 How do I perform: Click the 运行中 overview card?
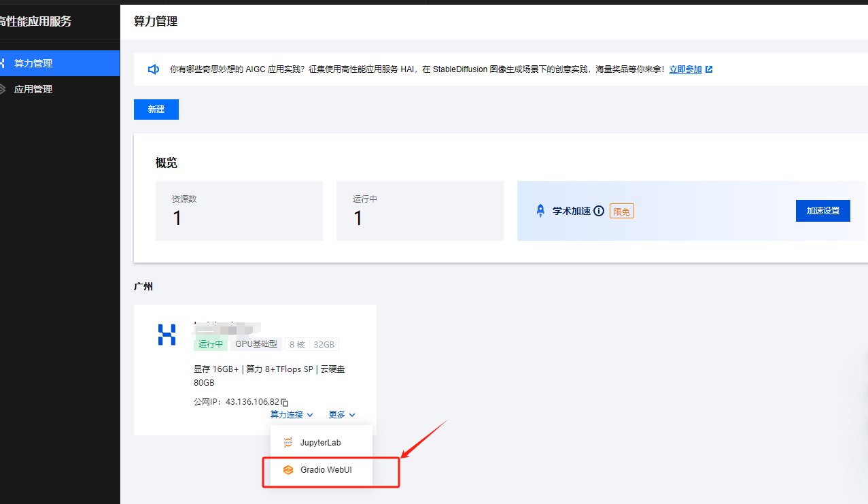pos(420,211)
